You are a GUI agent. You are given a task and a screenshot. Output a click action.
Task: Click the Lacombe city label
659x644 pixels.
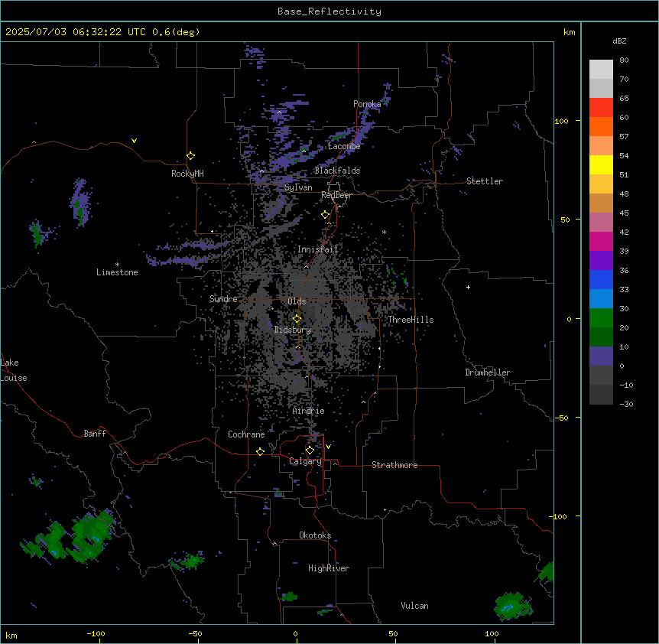[x=344, y=146]
